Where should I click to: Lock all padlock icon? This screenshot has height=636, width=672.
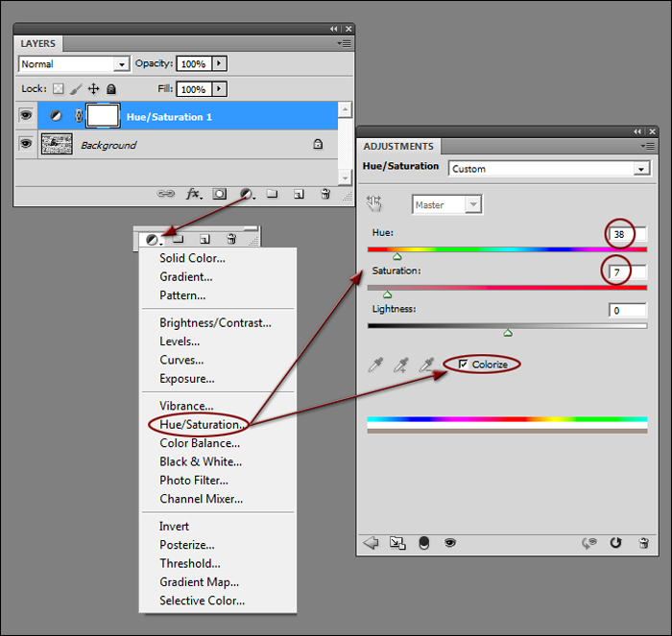point(111,88)
